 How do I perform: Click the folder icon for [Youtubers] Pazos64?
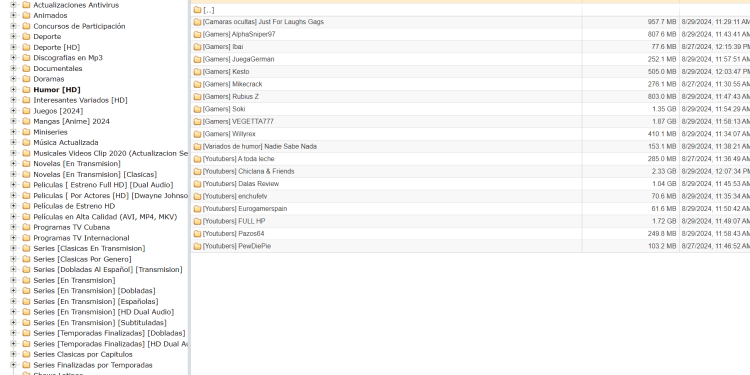click(x=197, y=234)
